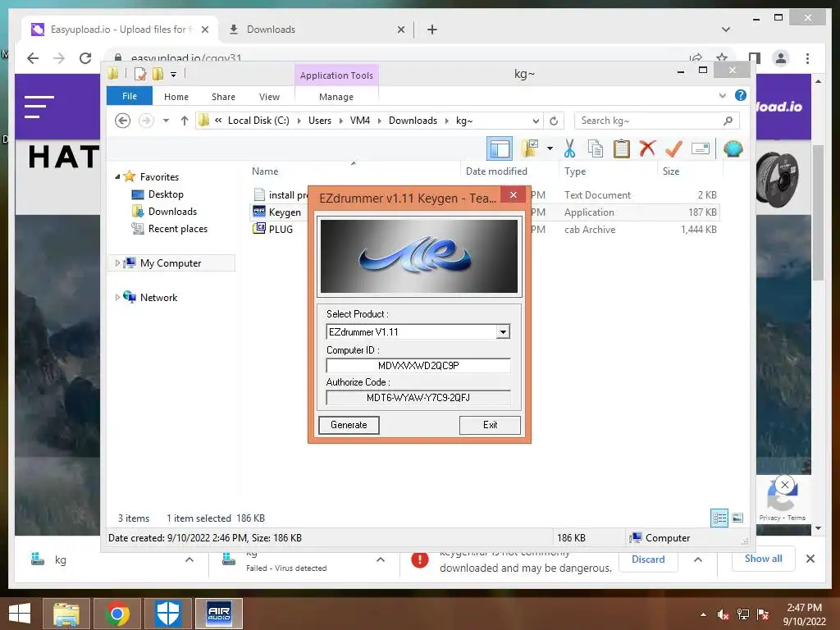
Task: Select Downloads under Favorites
Action: (172, 211)
